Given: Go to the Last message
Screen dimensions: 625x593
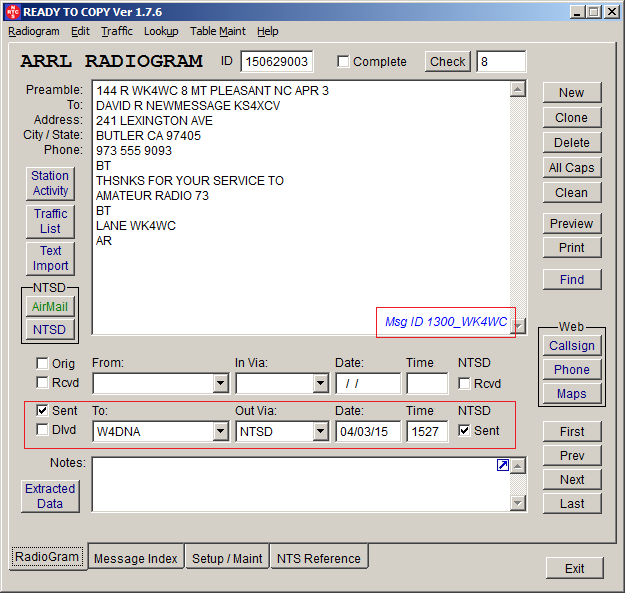Looking at the screenshot, I should pyautogui.click(x=572, y=504).
